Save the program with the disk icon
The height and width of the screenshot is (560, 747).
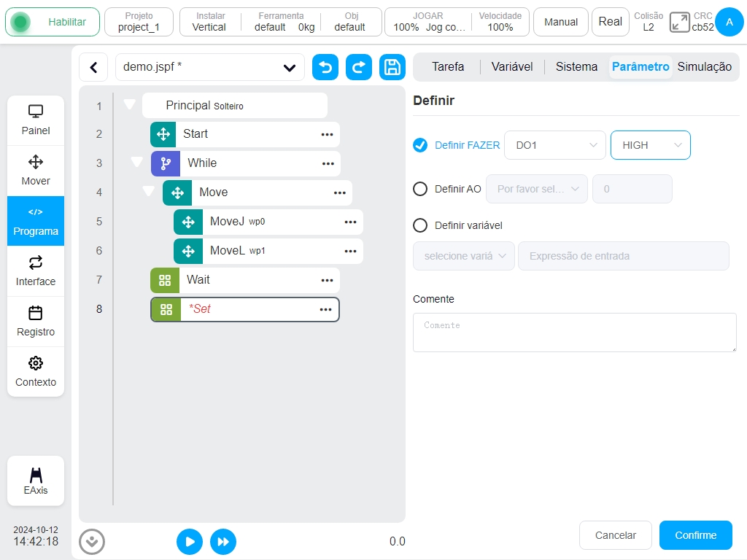click(392, 67)
